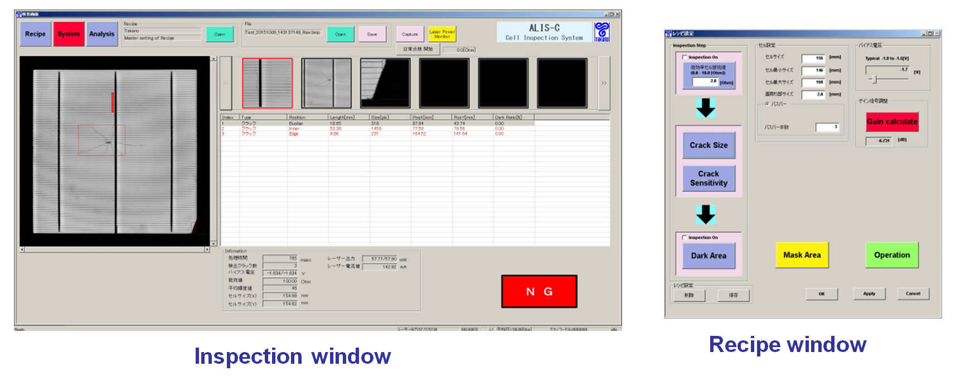Enable the top Inspection On checkbox

coord(685,57)
